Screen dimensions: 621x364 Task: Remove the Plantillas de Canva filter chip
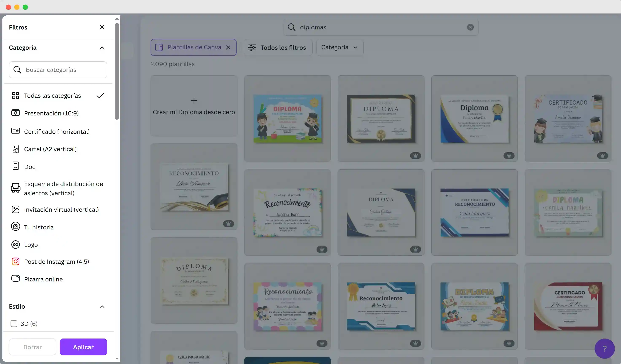228,47
